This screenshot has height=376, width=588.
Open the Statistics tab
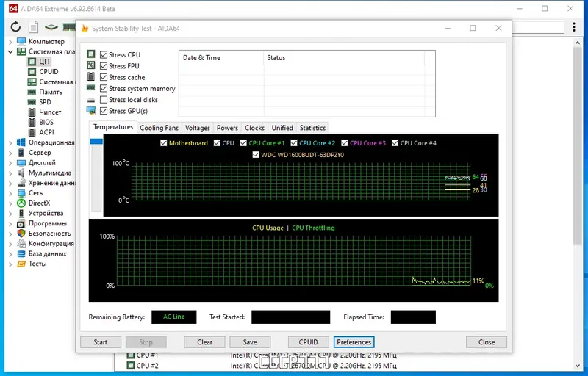312,128
